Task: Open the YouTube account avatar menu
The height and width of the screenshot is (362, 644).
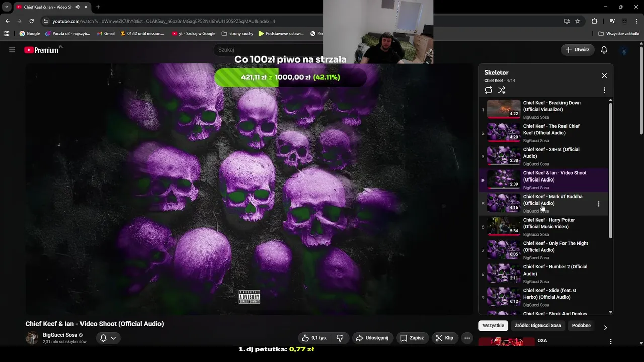Action: [x=624, y=50]
